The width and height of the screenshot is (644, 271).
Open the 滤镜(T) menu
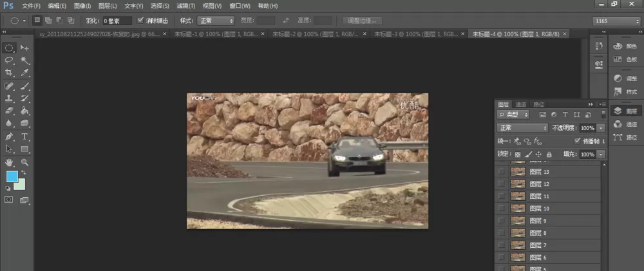[185, 6]
